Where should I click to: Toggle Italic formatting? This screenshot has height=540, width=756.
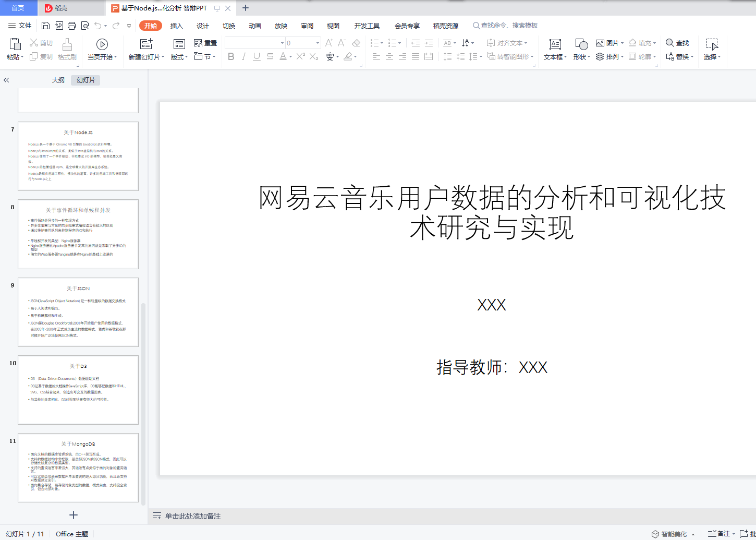coord(244,56)
